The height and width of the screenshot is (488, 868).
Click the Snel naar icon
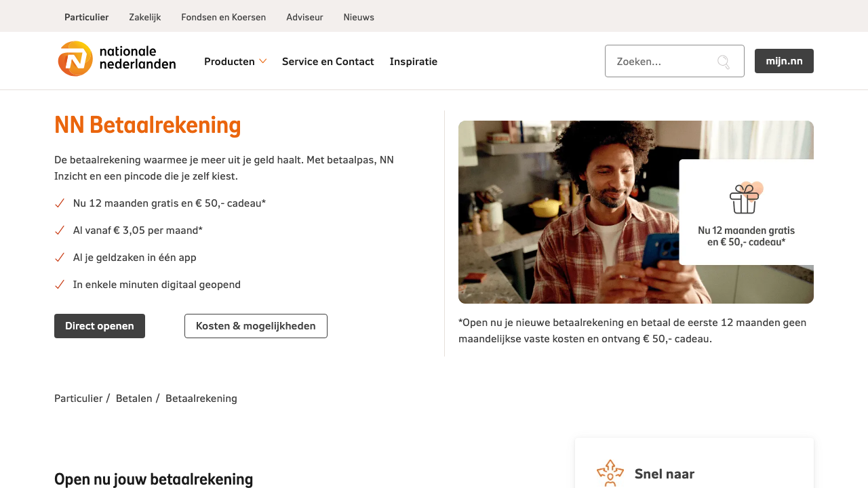[x=610, y=473]
